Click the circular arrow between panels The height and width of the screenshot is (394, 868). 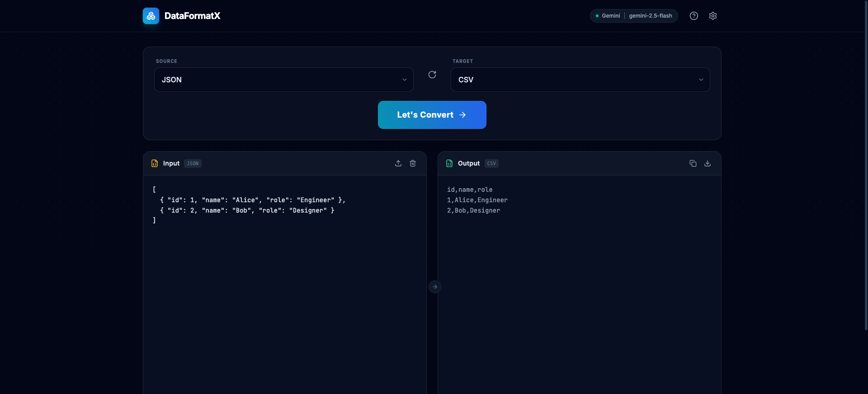[435, 287]
